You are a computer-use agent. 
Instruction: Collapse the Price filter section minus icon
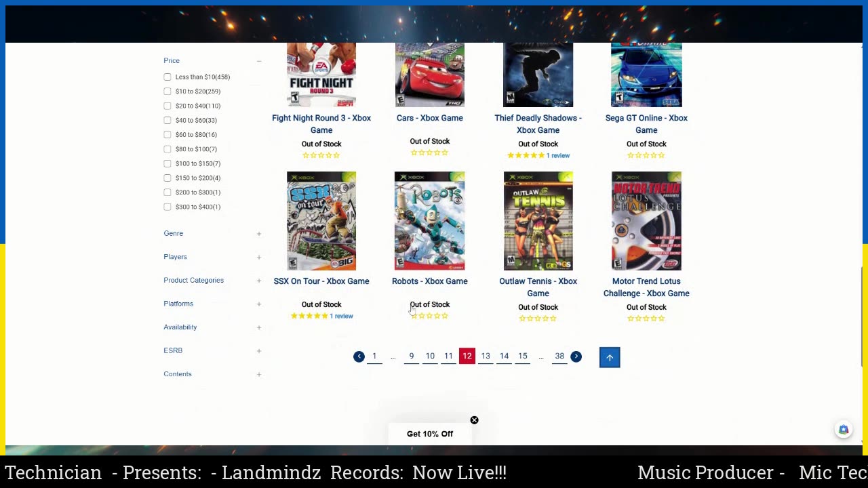click(258, 61)
